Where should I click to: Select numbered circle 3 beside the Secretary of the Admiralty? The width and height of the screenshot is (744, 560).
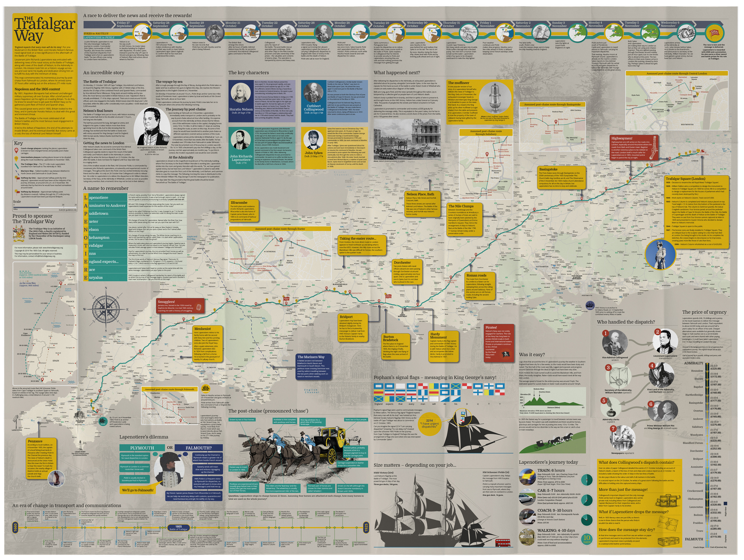(608, 368)
